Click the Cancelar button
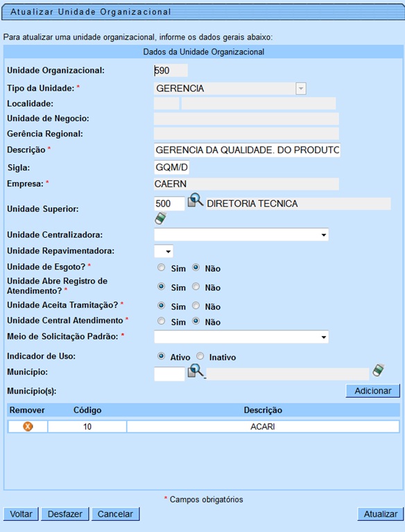Viewport: 405px width, 532px height. 115,514
